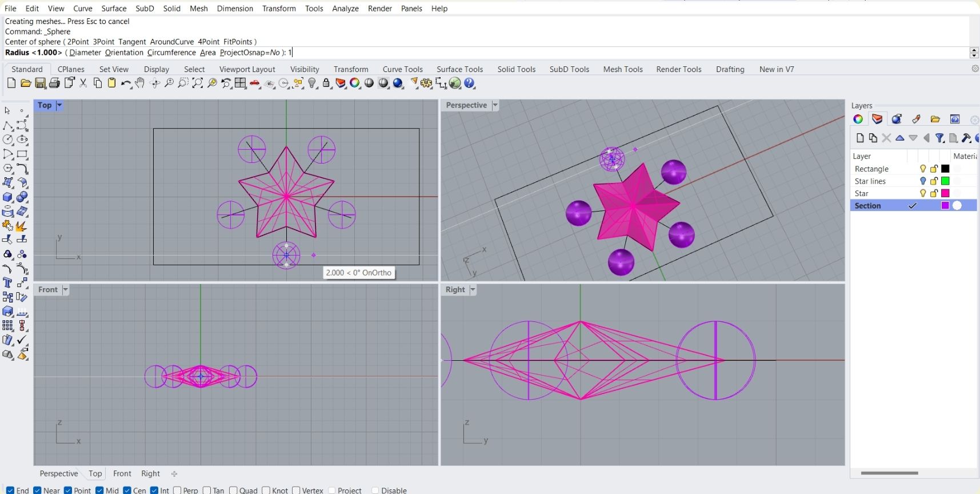Click the padlock Lock objects icon

click(326, 83)
